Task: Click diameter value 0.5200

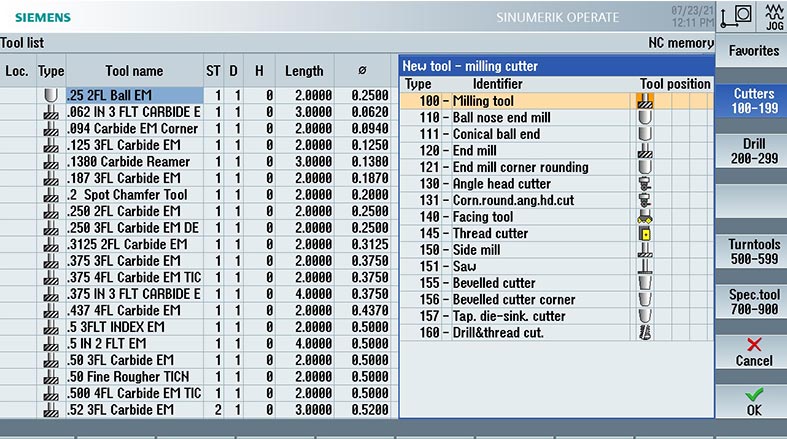Action: click(x=370, y=410)
